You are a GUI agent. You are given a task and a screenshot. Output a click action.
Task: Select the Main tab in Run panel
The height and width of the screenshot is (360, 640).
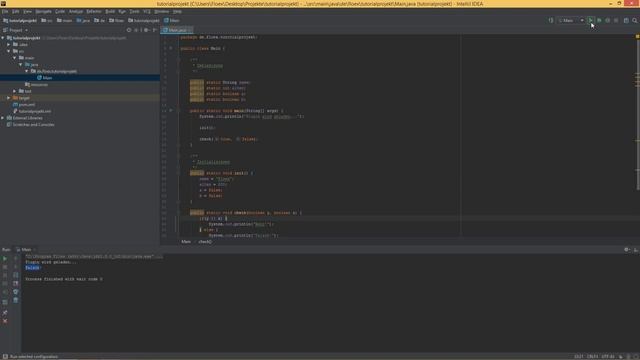pyautogui.click(x=26, y=249)
